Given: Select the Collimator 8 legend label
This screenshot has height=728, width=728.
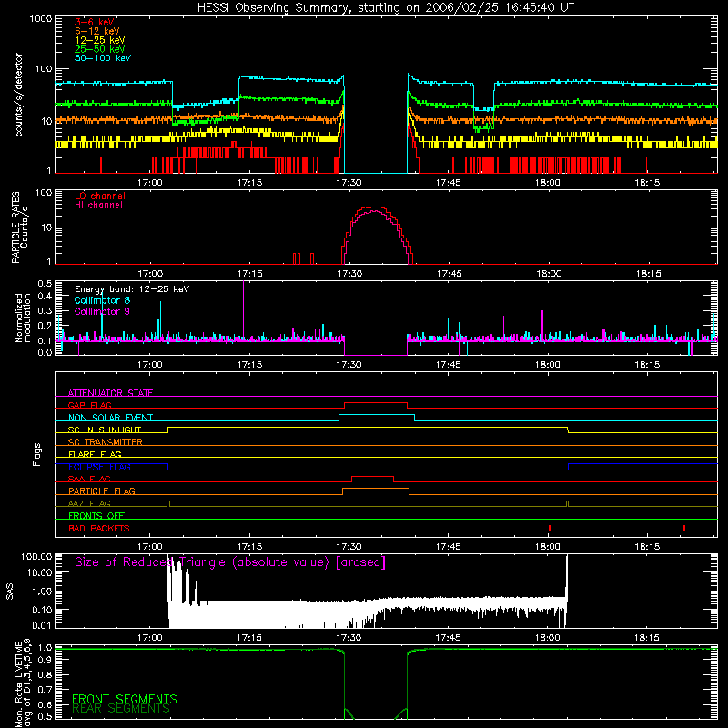Looking at the screenshot, I should [x=102, y=300].
